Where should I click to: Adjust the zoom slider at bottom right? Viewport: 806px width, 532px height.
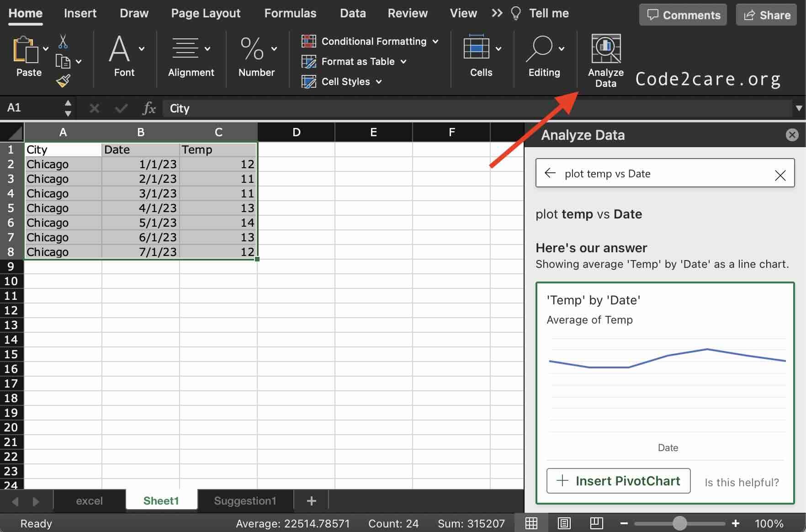pyautogui.click(x=680, y=524)
